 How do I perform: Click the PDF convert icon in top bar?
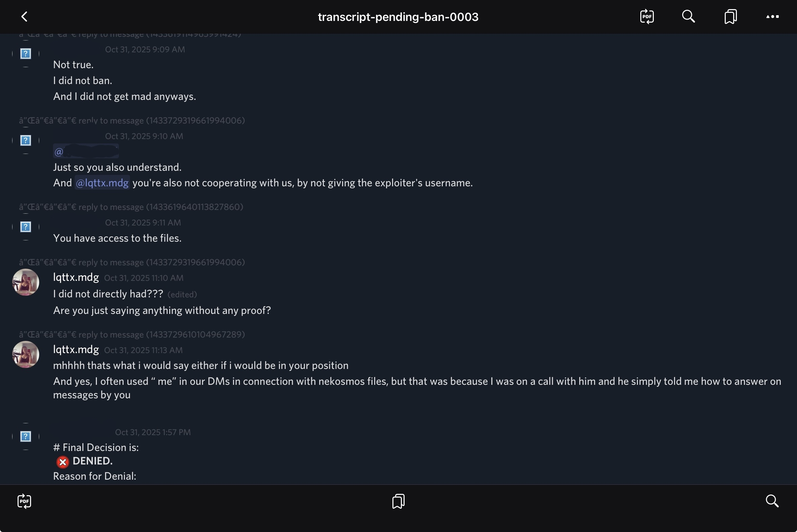(x=647, y=17)
